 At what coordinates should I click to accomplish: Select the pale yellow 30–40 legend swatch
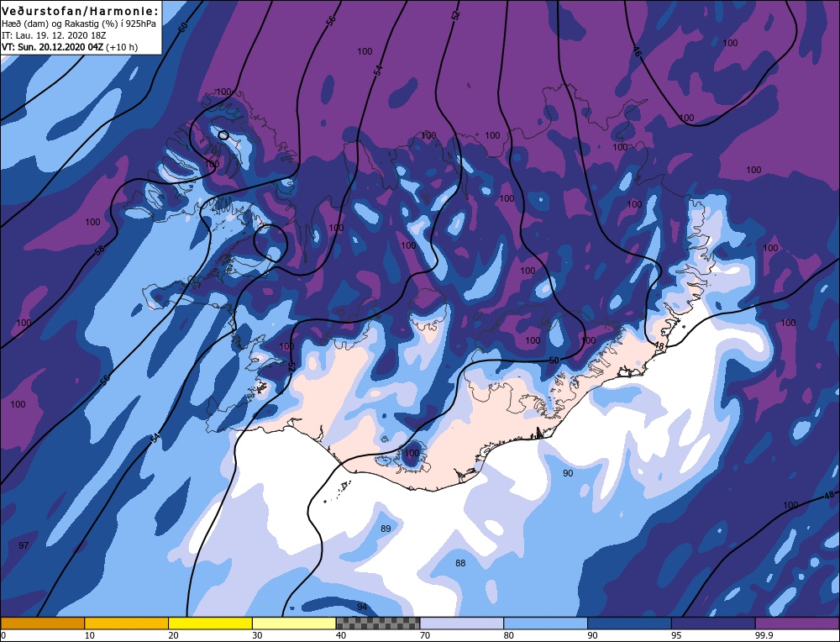pyautogui.click(x=294, y=623)
